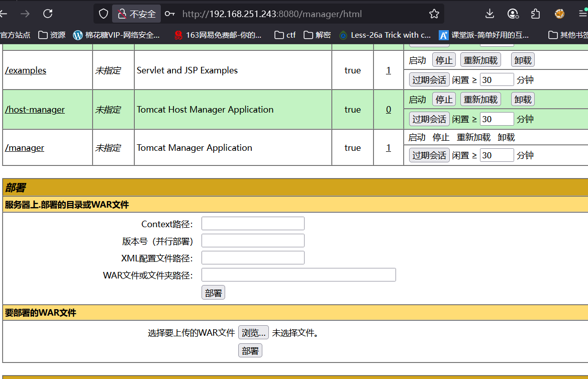This screenshot has height=379, width=588.
Task: Click the Servlet and JSP Examples text
Action: [187, 70]
